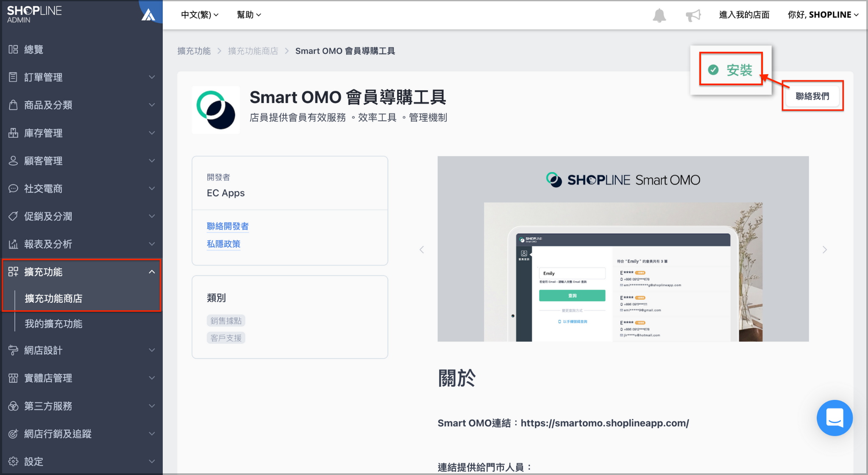
Task: Show previous screenshot in carousel
Action: [422, 249]
